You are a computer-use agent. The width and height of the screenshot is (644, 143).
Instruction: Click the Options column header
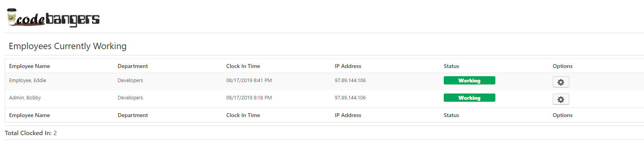(563, 66)
